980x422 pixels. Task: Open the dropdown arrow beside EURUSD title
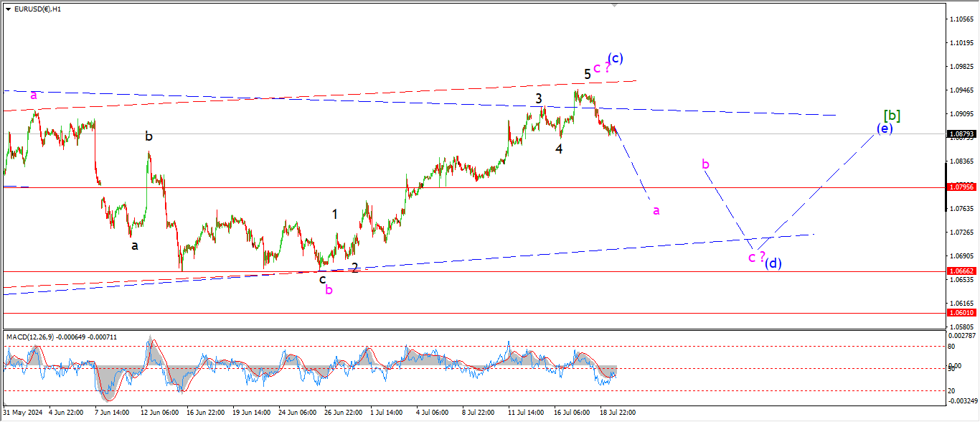point(8,9)
